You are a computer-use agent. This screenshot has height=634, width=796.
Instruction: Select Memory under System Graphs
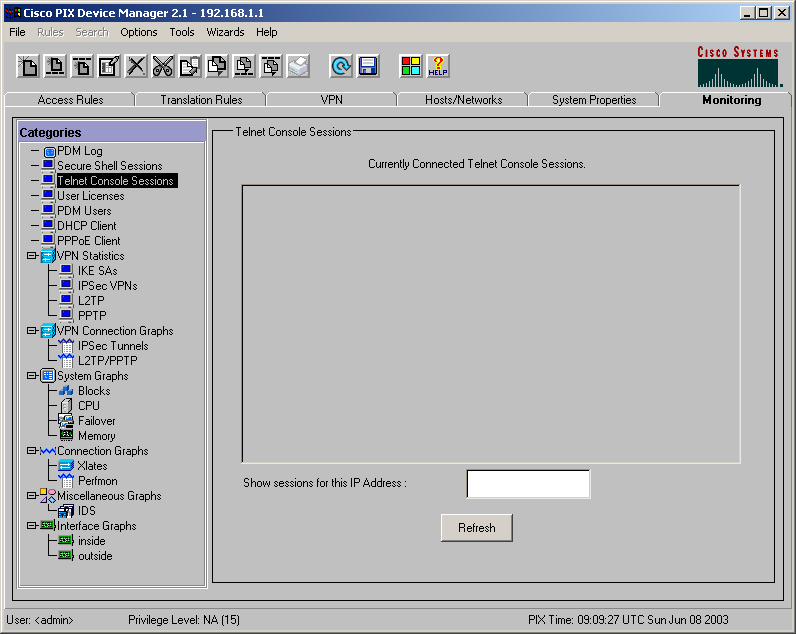(x=96, y=436)
